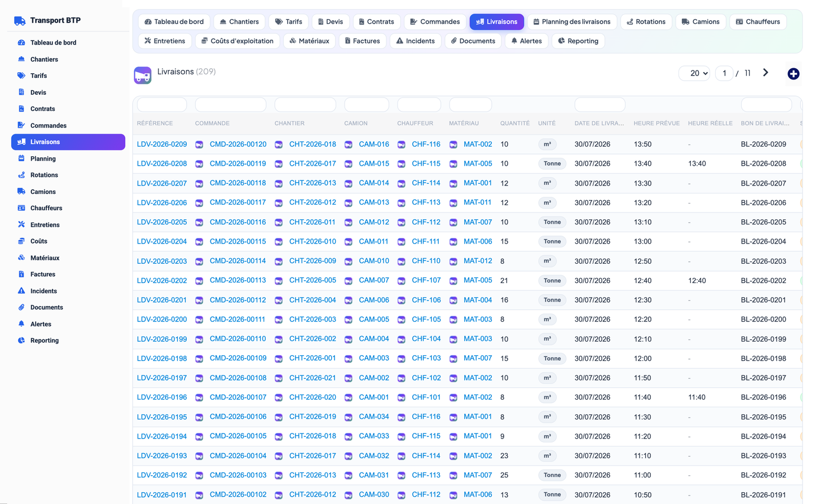The height and width of the screenshot is (504, 815).
Task: Open delivery link LDV-2026-0209
Action: (x=162, y=144)
